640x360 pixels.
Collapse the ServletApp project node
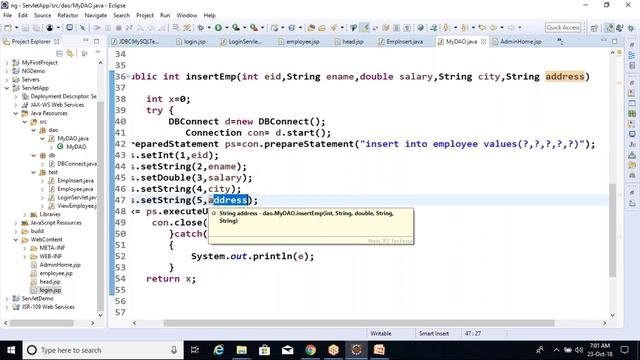tap(7, 88)
